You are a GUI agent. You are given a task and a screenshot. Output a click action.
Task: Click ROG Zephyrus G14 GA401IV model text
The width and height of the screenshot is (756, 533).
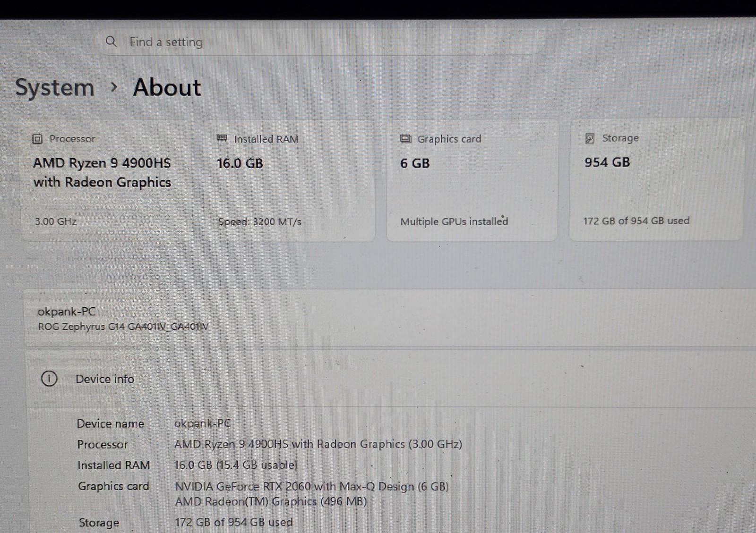tap(123, 326)
